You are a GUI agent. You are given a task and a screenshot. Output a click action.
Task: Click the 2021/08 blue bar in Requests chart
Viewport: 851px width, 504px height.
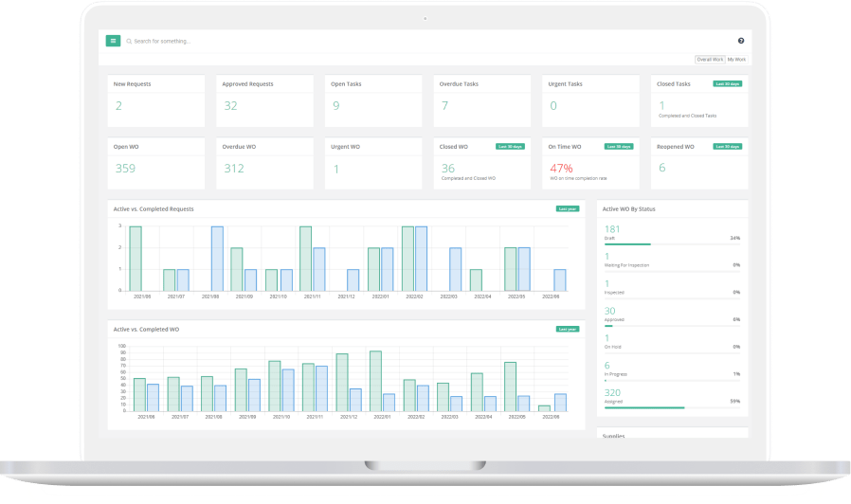(217, 259)
